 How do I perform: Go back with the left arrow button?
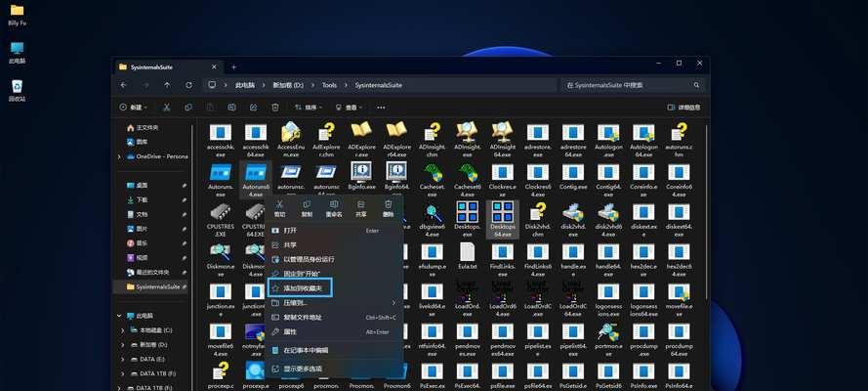click(x=123, y=85)
